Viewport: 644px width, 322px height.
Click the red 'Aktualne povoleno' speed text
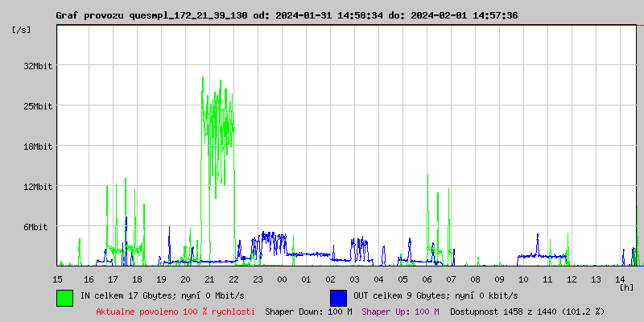(x=175, y=311)
